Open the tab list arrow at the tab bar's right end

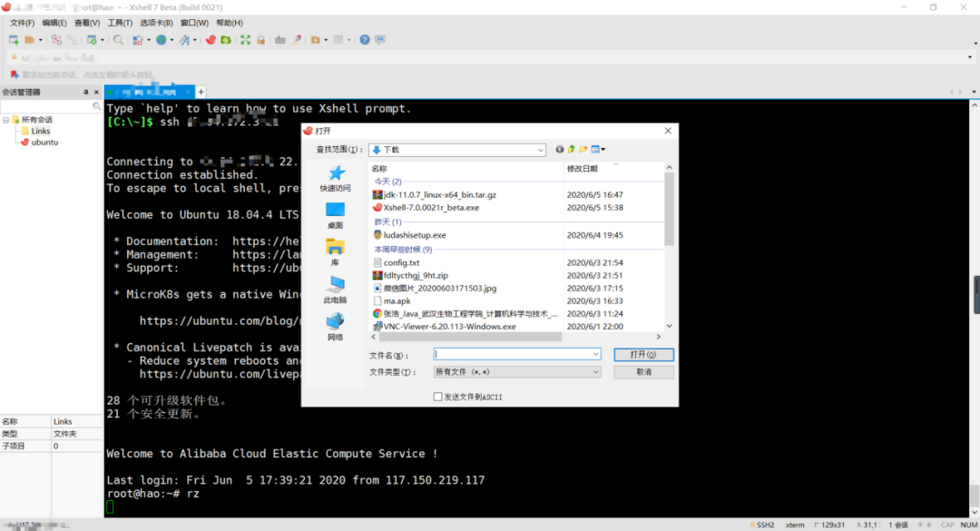(973, 92)
